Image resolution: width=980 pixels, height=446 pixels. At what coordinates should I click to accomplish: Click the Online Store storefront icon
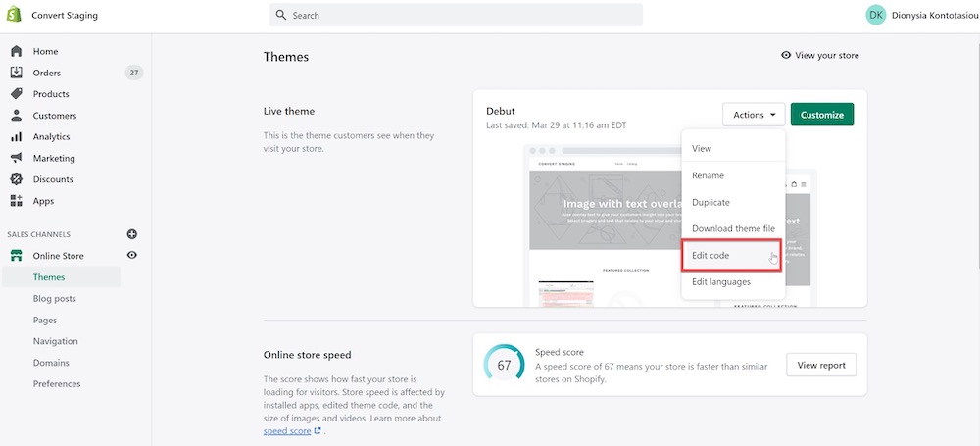point(17,255)
